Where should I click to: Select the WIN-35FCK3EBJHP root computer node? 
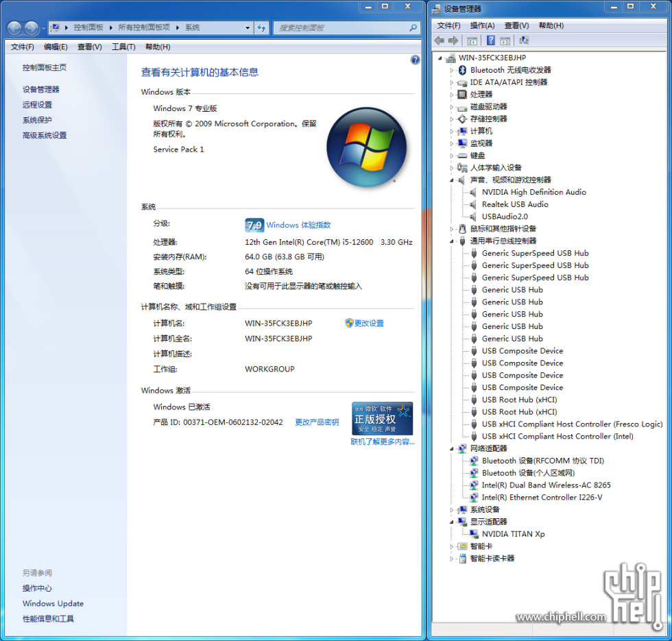[492, 58]
